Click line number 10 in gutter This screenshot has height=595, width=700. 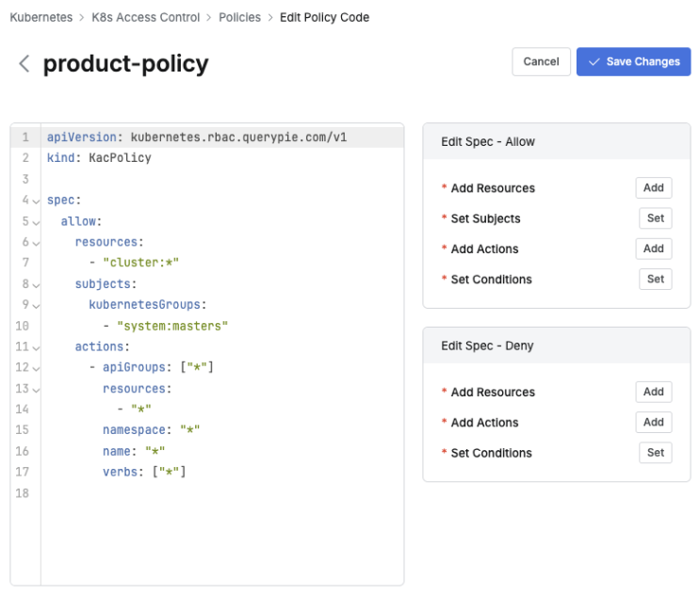tap(23, 326)
